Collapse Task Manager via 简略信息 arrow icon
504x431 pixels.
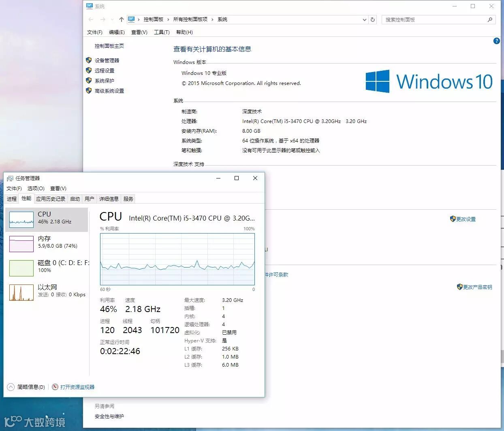pyautogui.click(x=11, y=387)
